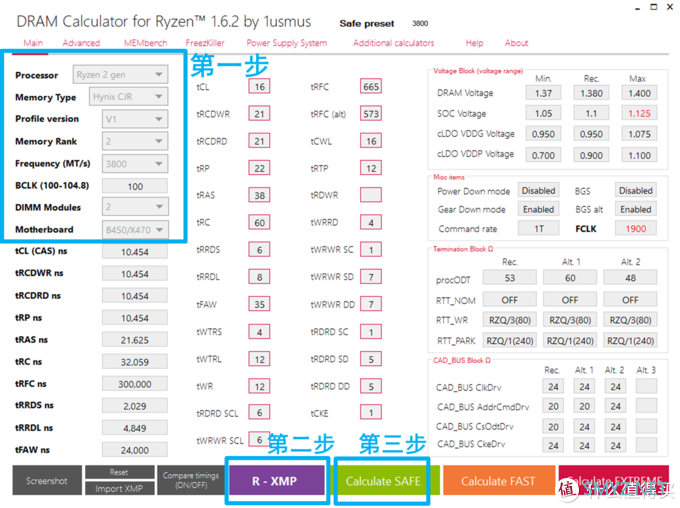
Task: Open the Help tab
Action: [x=474, y=43]
